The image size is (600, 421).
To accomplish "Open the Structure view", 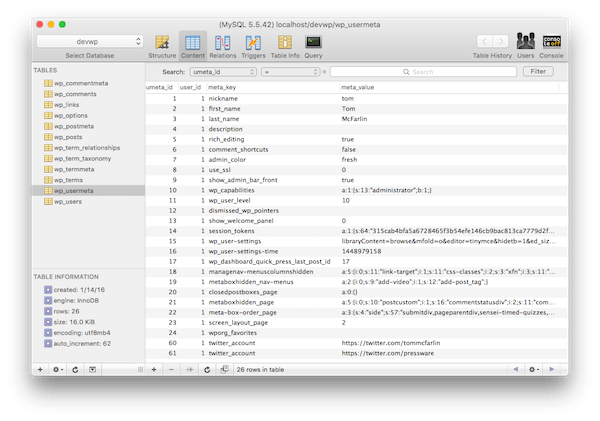I will 162,46.
